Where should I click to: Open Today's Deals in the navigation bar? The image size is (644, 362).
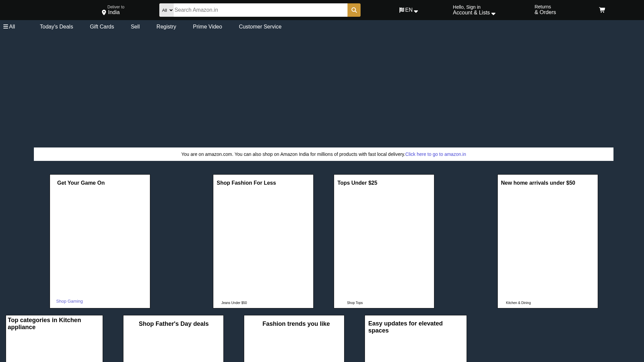tap(56, 27)
